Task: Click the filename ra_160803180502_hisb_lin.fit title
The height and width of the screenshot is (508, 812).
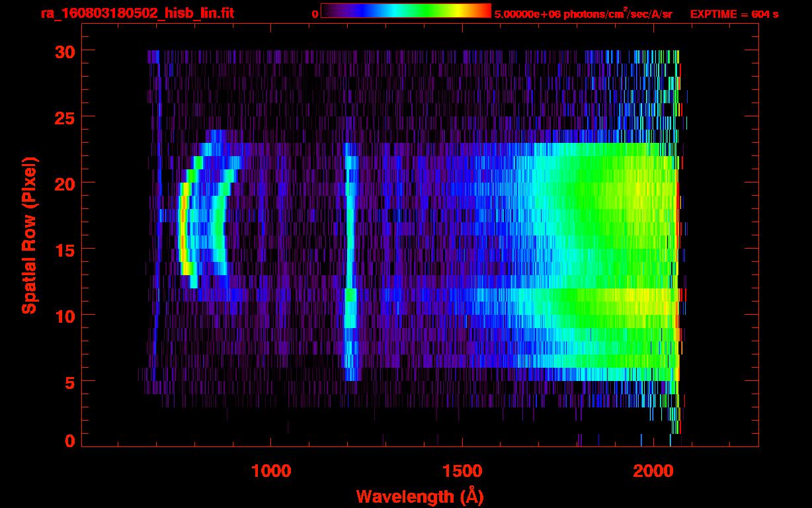Action: [x=137, y=13]
